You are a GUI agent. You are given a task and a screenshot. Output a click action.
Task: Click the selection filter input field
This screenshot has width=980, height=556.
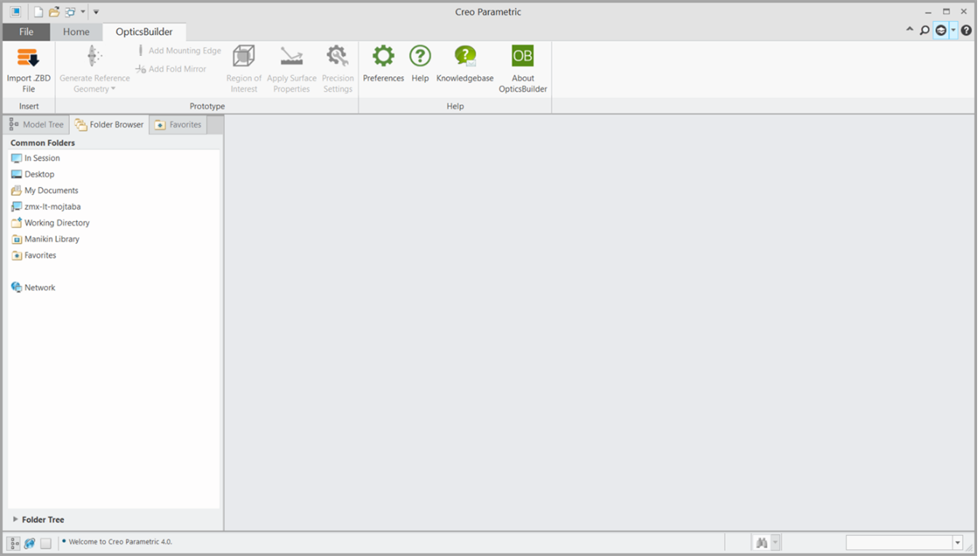(899, 543)
